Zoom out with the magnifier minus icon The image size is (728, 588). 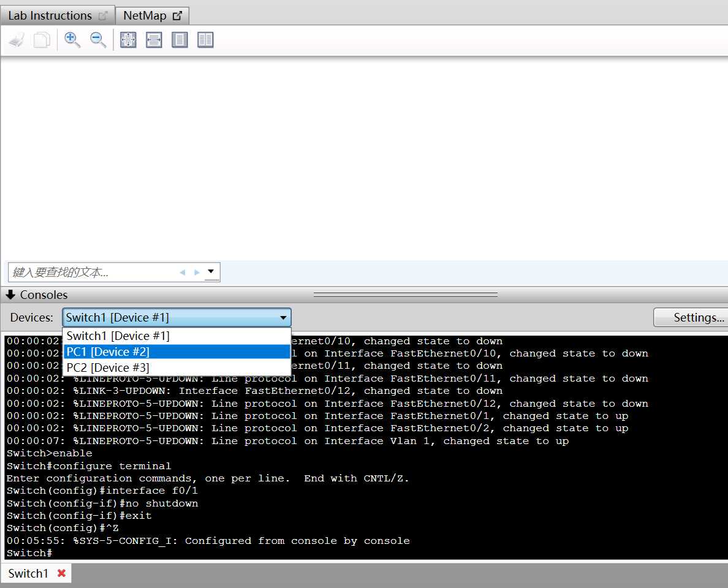98,40
